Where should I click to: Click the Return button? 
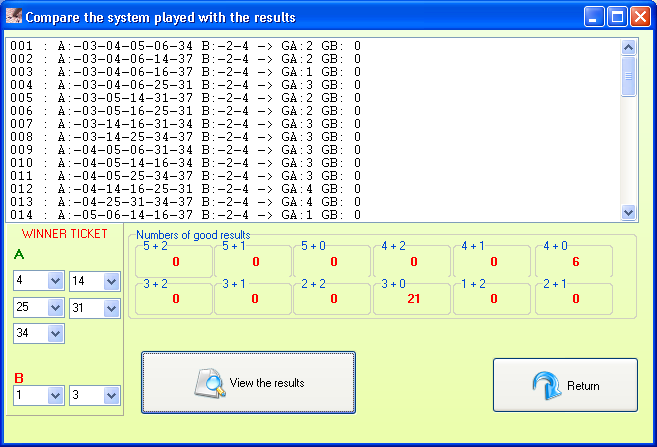(x=565, y=385)
